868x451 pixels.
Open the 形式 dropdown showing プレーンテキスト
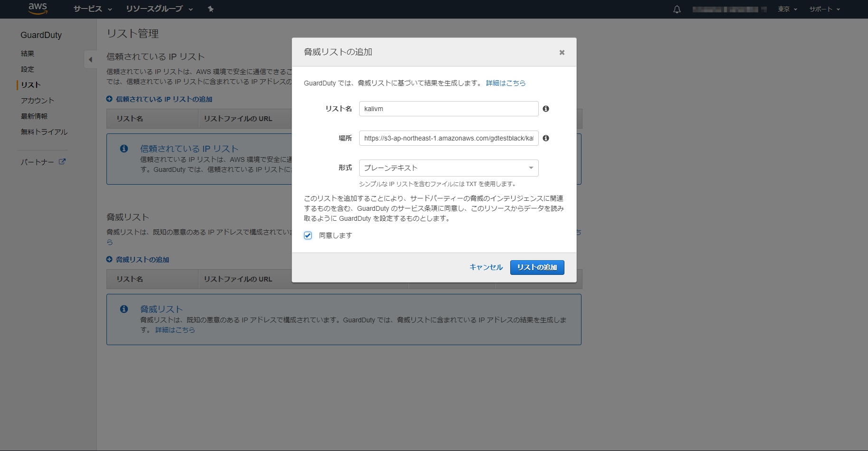tap(448, 168)
